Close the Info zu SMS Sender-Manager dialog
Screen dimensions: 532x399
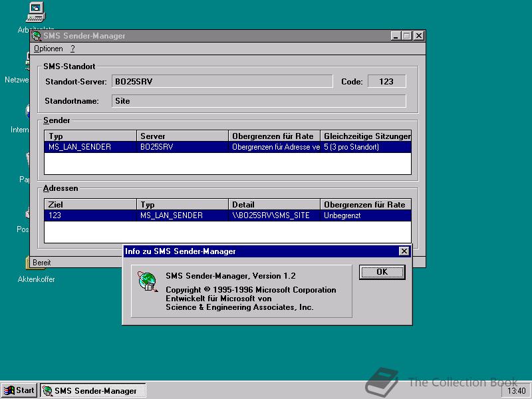point(404,251)
